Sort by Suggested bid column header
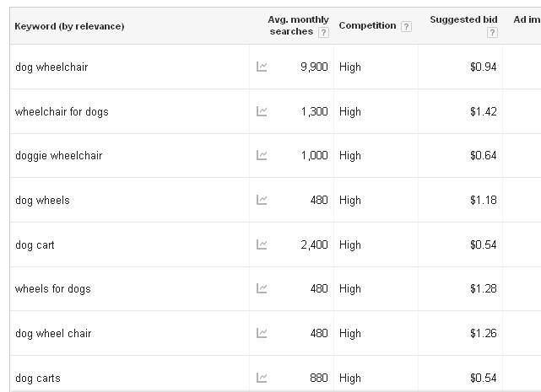 463,19
